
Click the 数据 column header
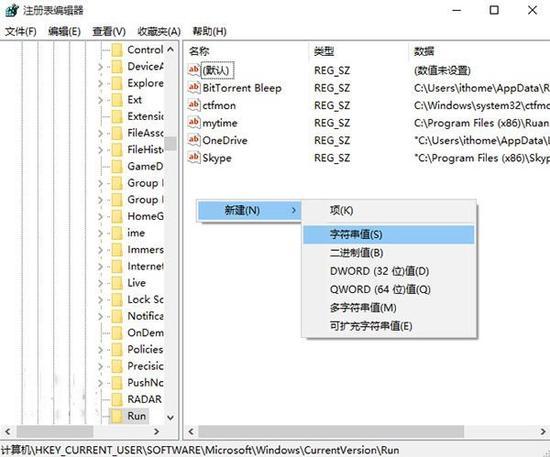pyautogui.click(x=424, y=52)
